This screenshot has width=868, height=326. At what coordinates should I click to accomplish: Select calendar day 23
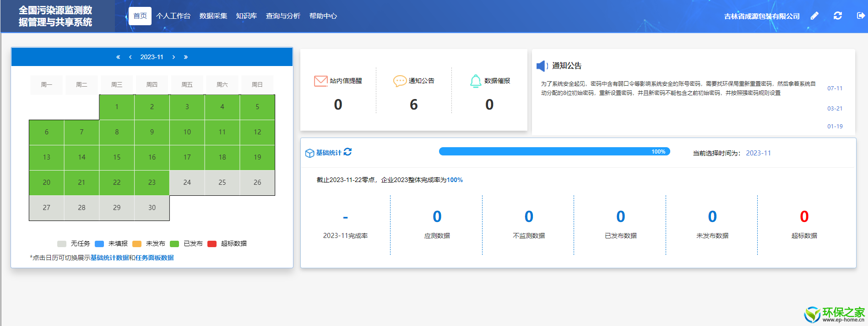click(x=152, y=183)
